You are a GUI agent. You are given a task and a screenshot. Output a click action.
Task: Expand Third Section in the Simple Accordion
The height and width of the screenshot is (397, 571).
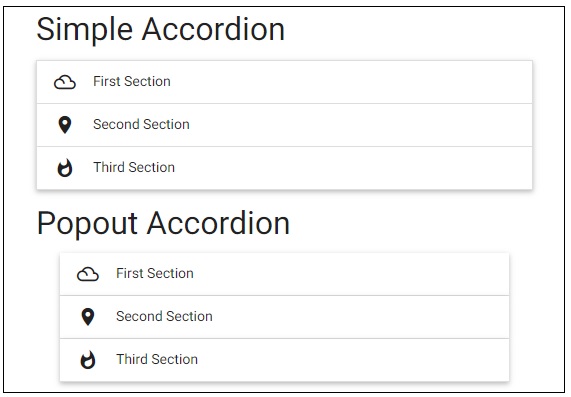click(284, 168)
